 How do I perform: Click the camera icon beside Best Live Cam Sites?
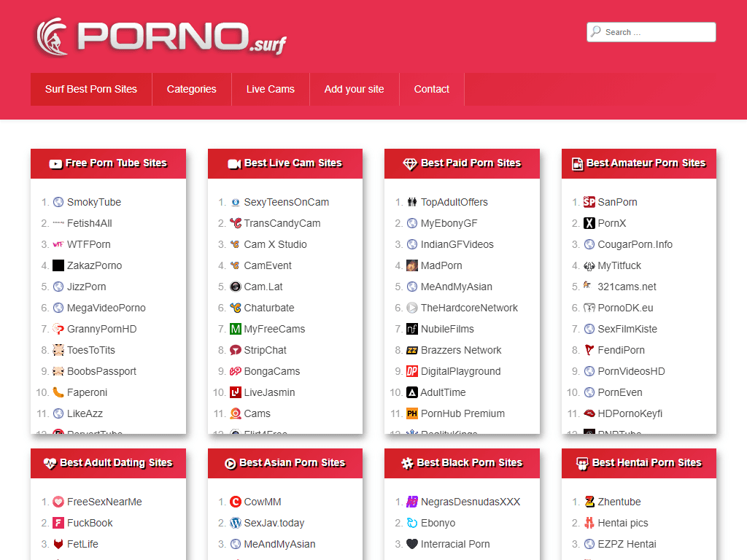(x=234, y=164)
